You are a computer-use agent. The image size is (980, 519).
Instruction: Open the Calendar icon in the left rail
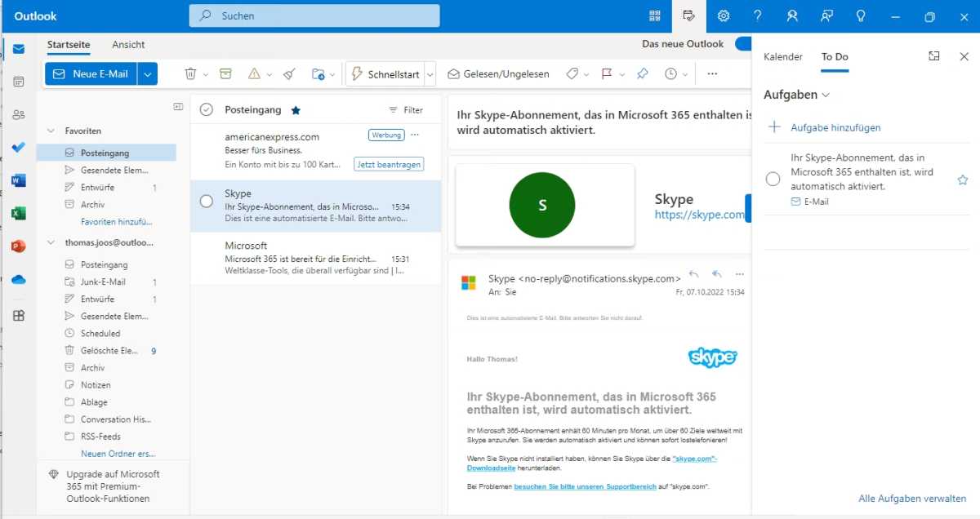click(18, 82)
